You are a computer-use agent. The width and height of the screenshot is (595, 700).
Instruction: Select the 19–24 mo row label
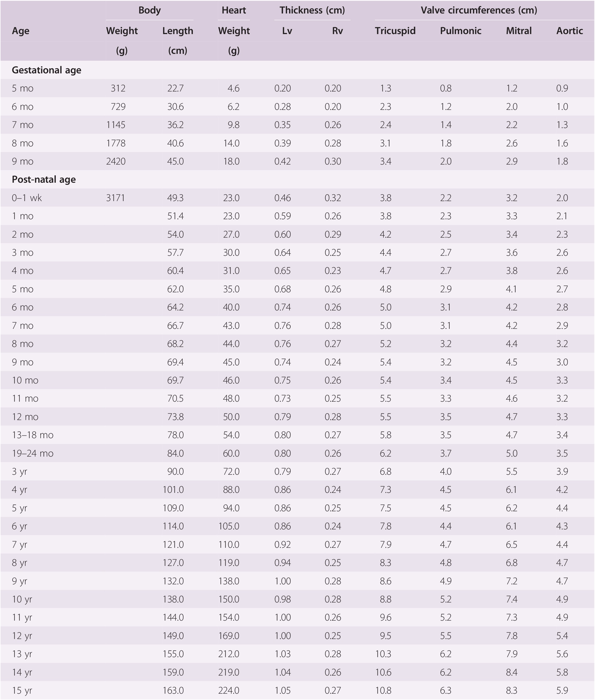coord(32,453)
